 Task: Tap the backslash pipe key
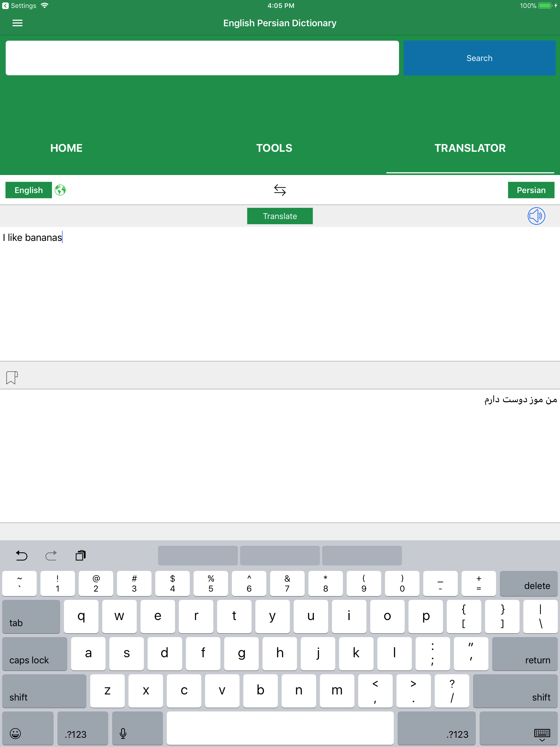[540, 617]
